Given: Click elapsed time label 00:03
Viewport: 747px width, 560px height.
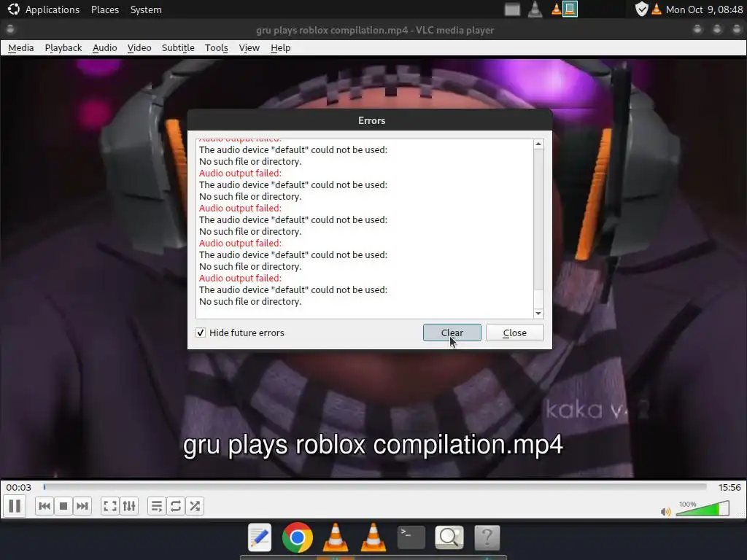Looking at the screenshot, I should [x=18, y=487].
